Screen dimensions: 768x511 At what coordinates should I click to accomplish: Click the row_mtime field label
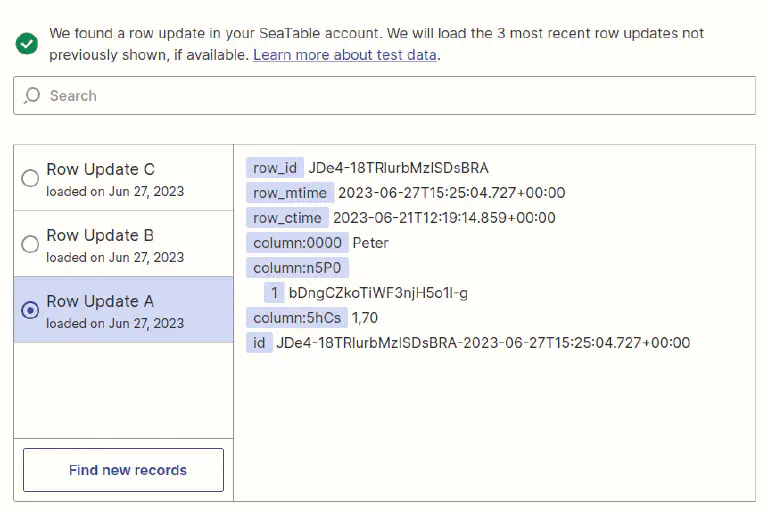coord(290,193)
